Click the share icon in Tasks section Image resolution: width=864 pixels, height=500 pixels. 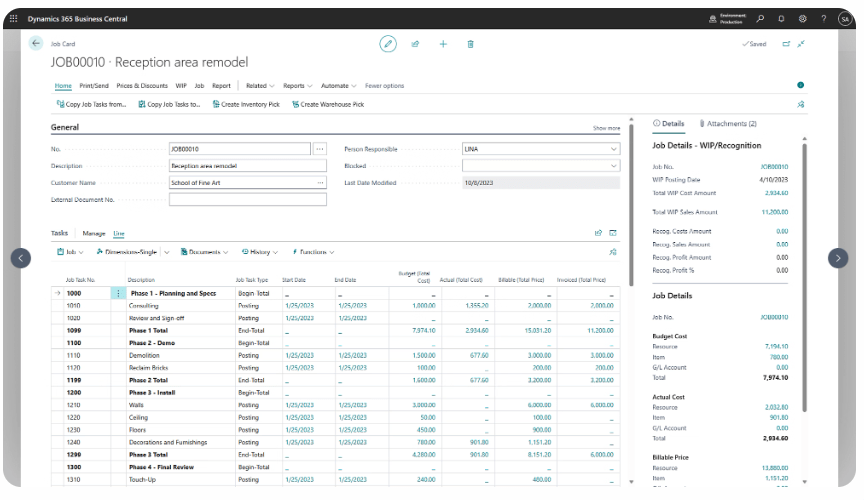point(598,233)
